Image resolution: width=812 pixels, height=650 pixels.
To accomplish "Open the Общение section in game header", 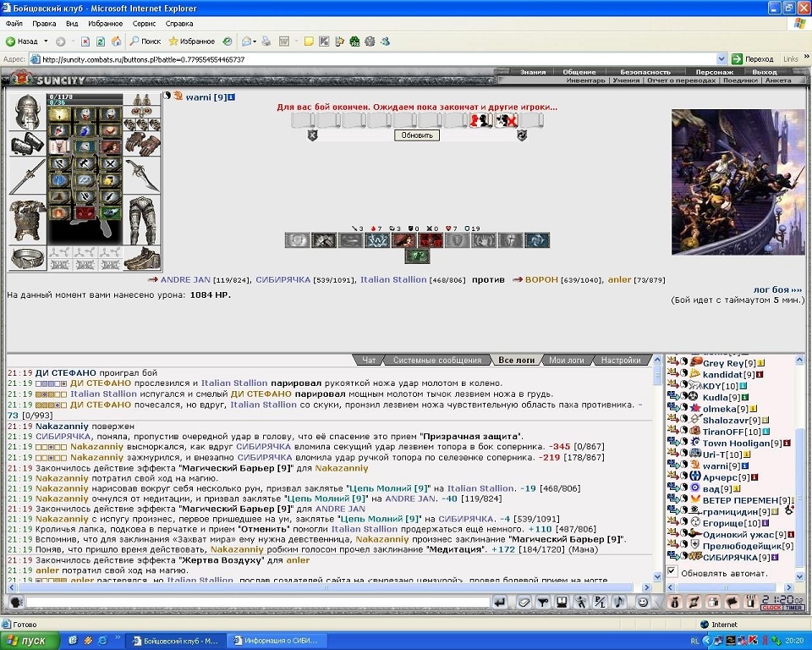I will click(579, 72).
